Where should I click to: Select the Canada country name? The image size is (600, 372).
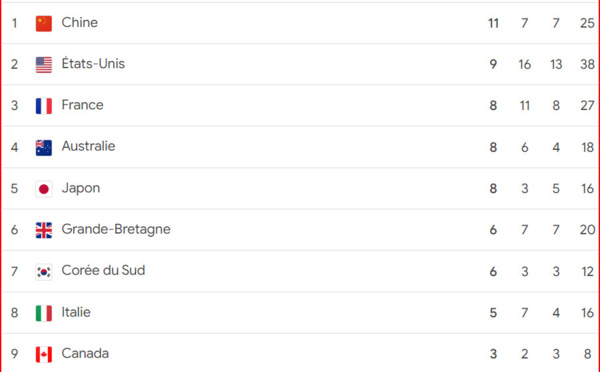pos(85,353)
